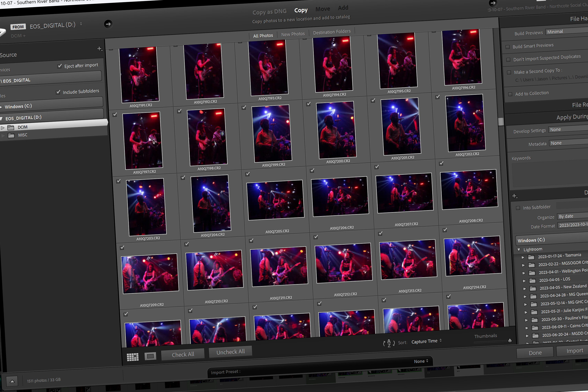Click the MISC folder icon
This screenshot has height=392, width=588.
click(11, 136)
